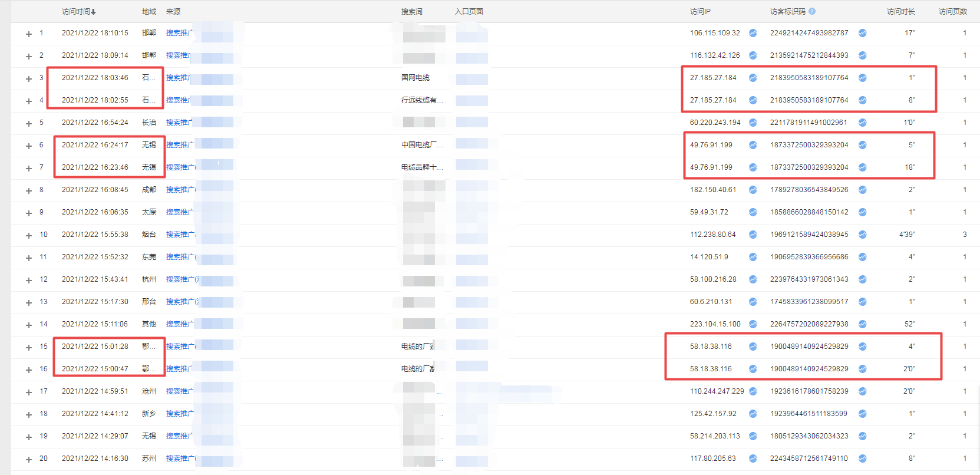The width and height of the screenshot is (980, 475).
Task: Open the 搜索推广 source link in row 5
Action: point(179,123)
